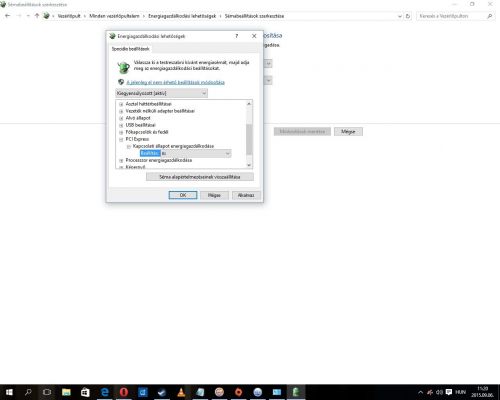500x400 pixels.
Task: Click the settings list scroll-up arrow
Action: coord(249,104)
